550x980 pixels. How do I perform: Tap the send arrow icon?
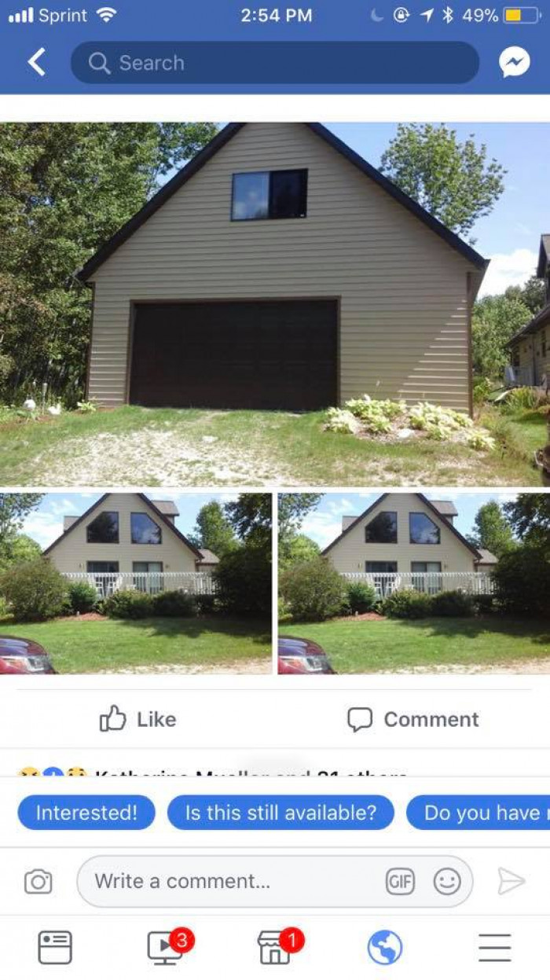coord(511,882)
